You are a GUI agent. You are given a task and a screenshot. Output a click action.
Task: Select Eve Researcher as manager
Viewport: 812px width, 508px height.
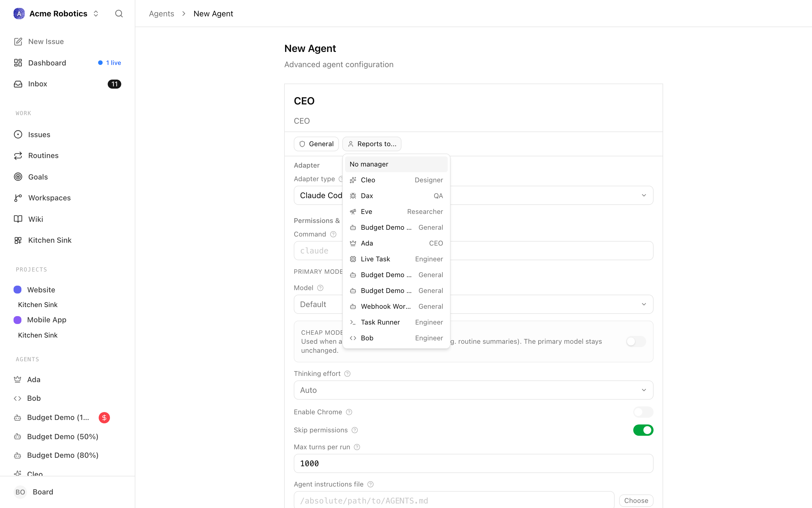pyautogui.click(x=396, y=212)
